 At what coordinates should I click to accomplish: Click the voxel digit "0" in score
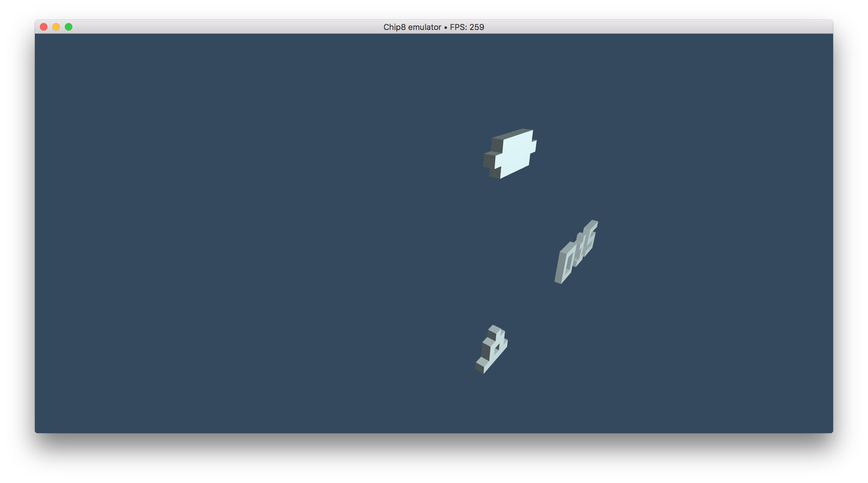(x=567, y=264)
